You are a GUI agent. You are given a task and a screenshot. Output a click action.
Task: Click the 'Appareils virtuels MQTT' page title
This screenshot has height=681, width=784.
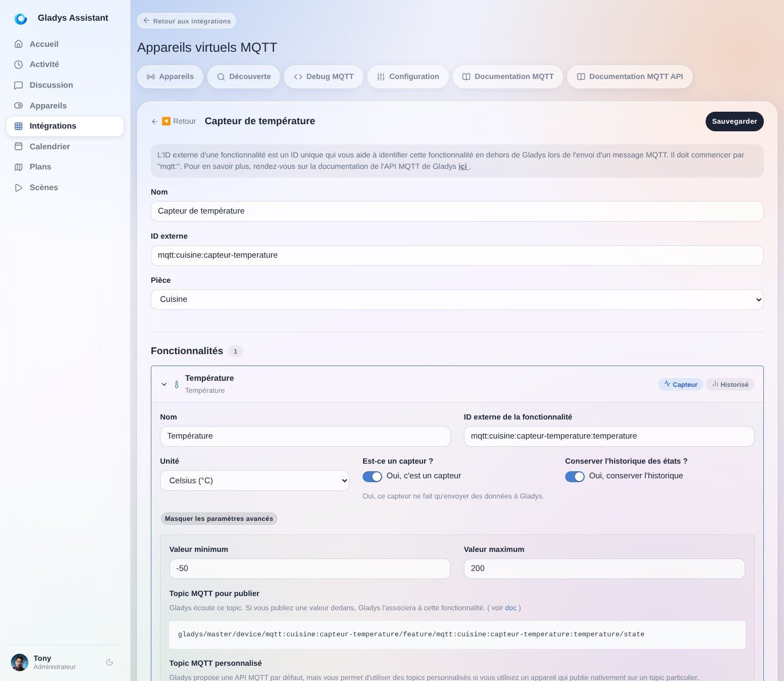click(207, 47)
